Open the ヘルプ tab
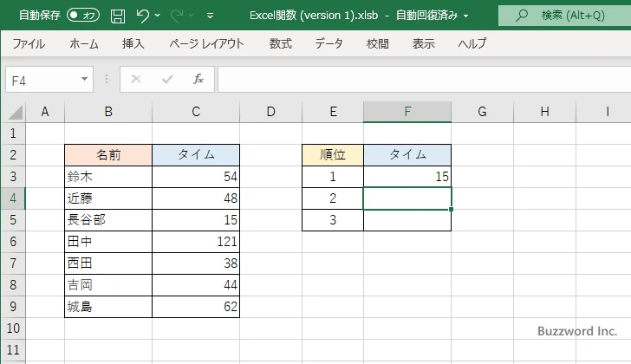The image size is (631, 364). (x=472, y=43)
